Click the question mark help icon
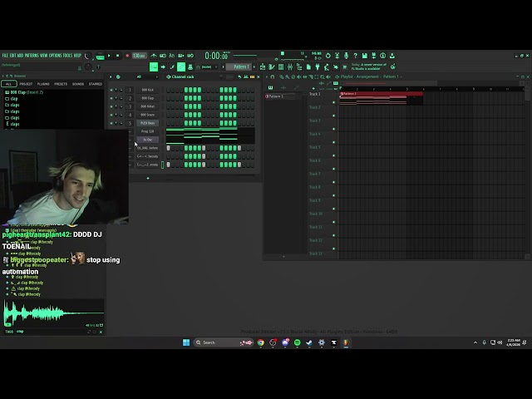 355,56
